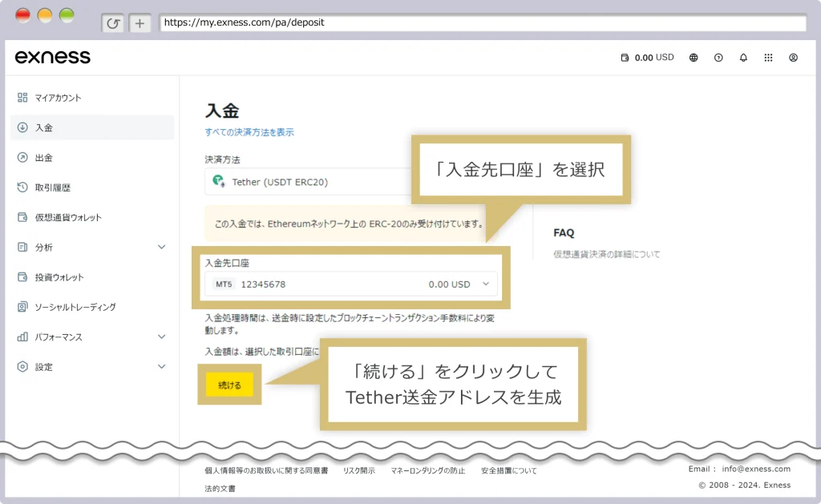
Task: Click the 投資ウォレット wallet icon
Action: pos(22,276)
